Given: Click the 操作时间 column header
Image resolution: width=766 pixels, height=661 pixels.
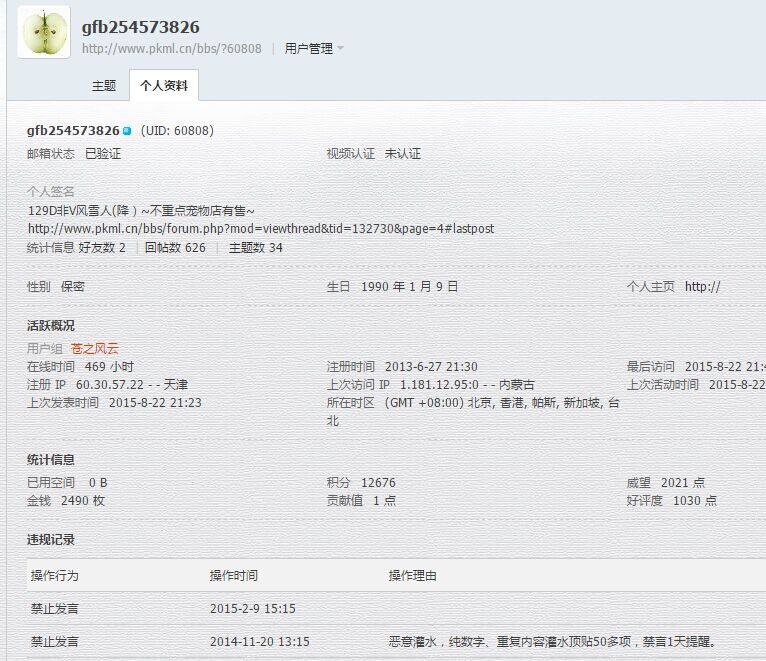Looking at the screenshot, I should (x=233, y=575).
